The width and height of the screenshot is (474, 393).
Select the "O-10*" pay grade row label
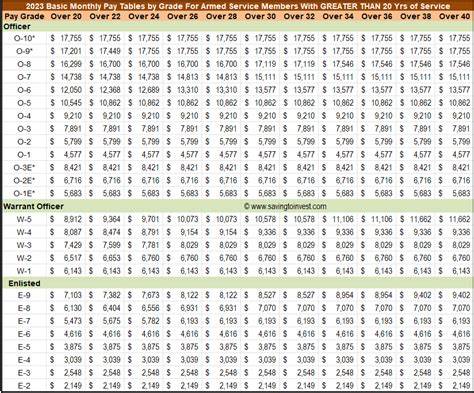[x=24, y=38]
